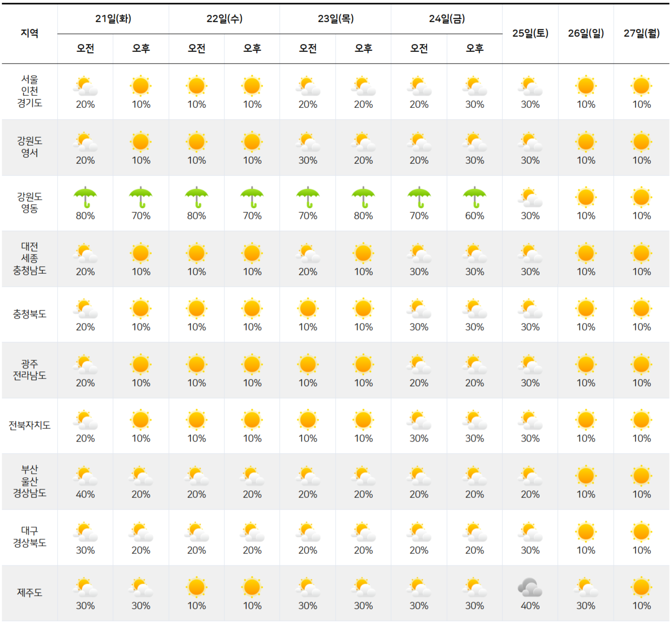This screenshot has height=624, width=672.
Task: Click the 지역 column header
Action: [30, 33]
